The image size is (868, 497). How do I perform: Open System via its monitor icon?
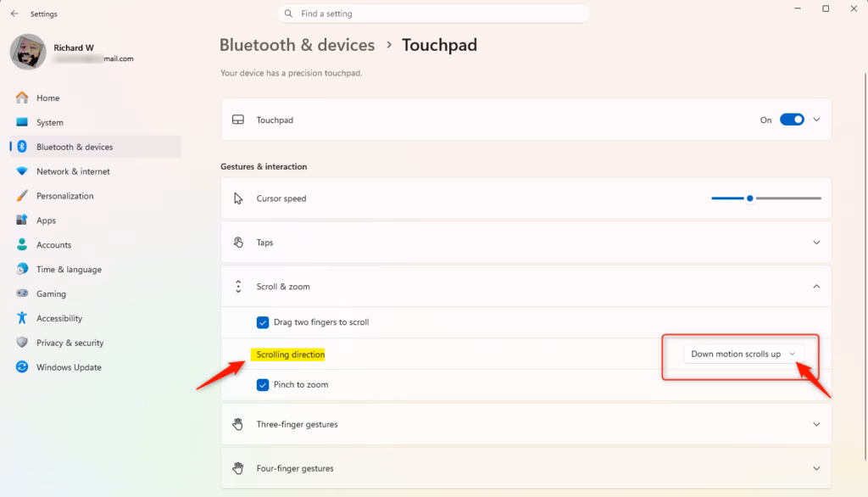(x=22, y=123)
